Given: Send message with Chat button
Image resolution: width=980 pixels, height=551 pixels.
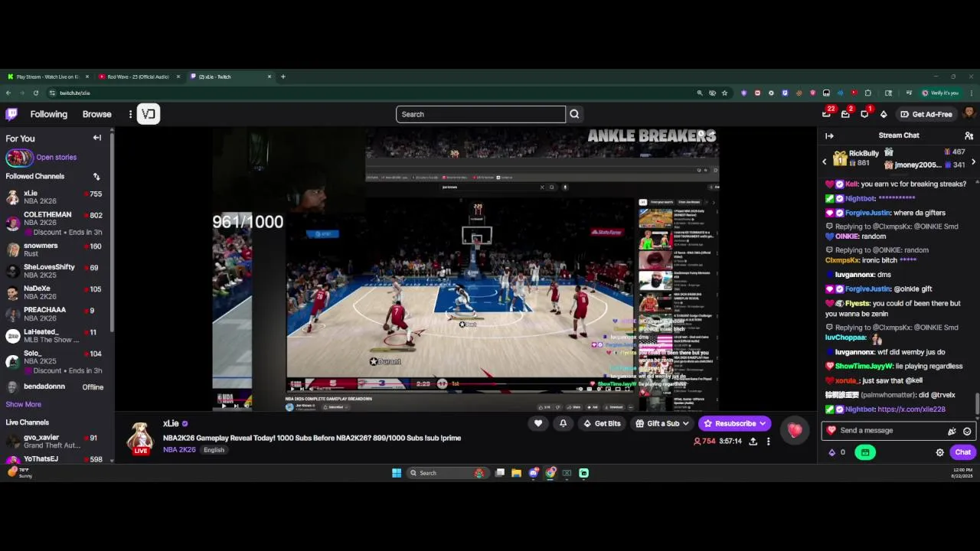Looking at the screenshot, I should [962, 452].
